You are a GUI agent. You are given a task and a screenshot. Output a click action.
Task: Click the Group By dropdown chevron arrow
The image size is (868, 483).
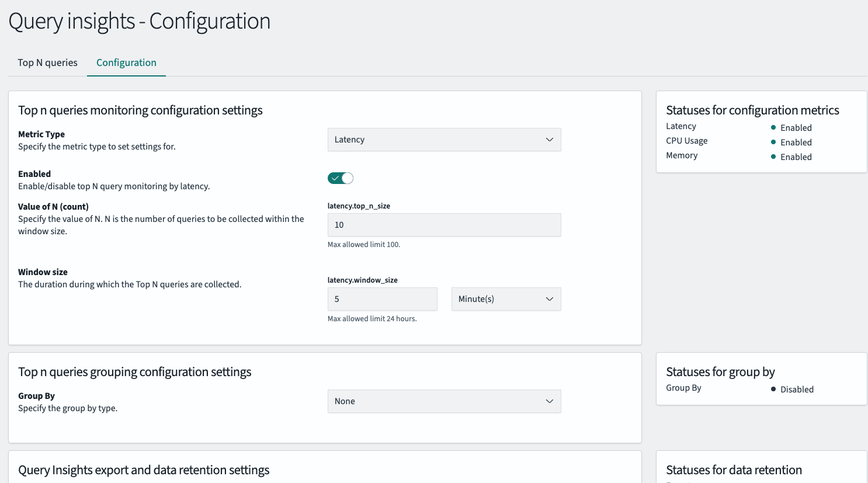(x=549, y=401)
